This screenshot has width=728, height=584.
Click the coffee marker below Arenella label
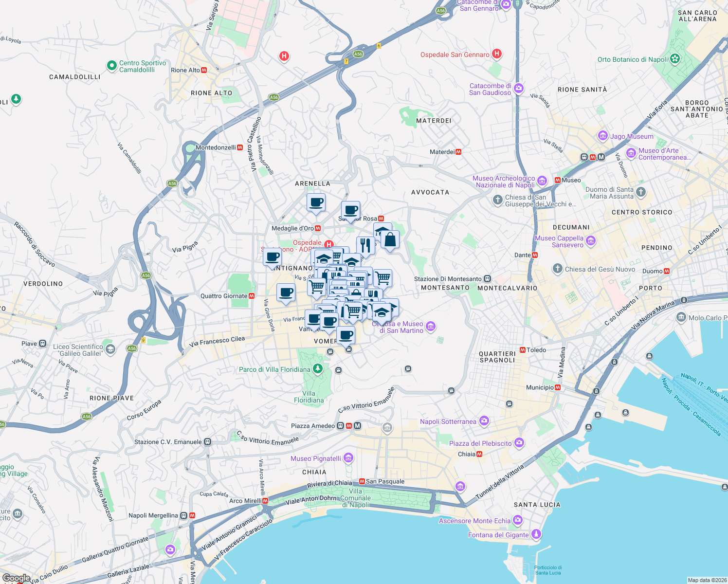pos(316,202)
